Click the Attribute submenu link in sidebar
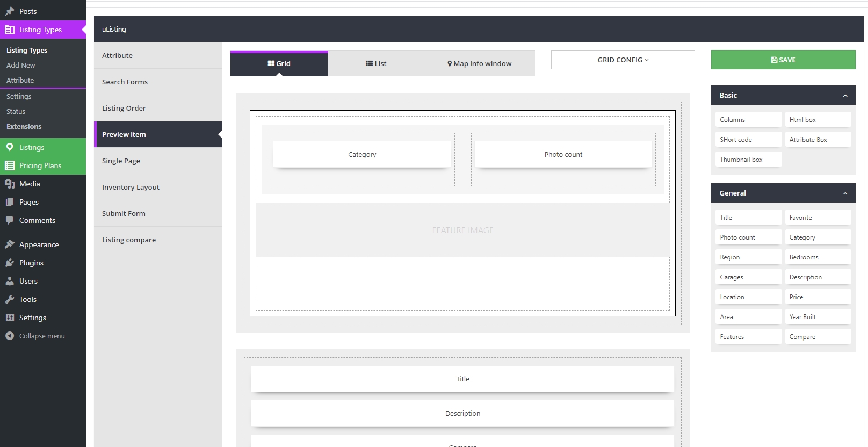The width and height of the screenshot is (868, 447). (x=20, y=80)
